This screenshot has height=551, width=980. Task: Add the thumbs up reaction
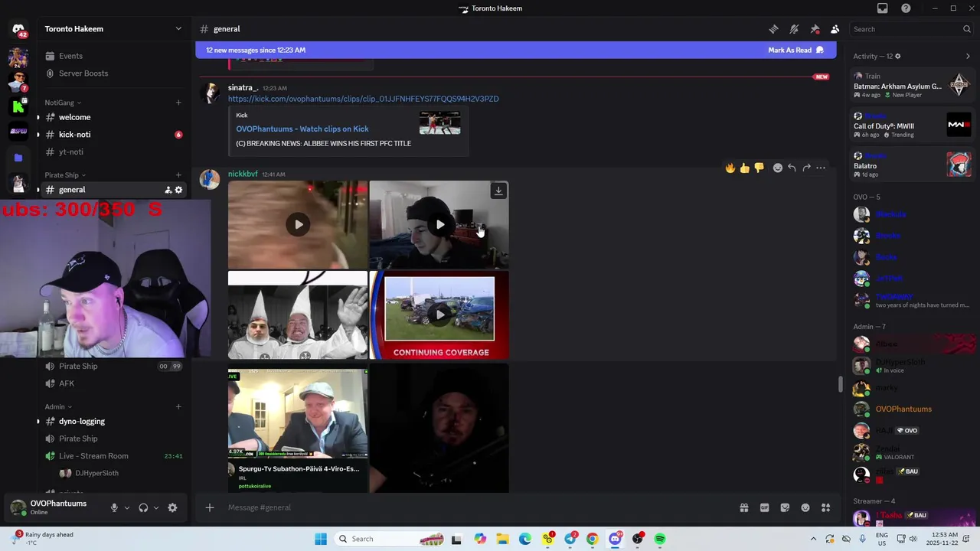pos(744,168)
